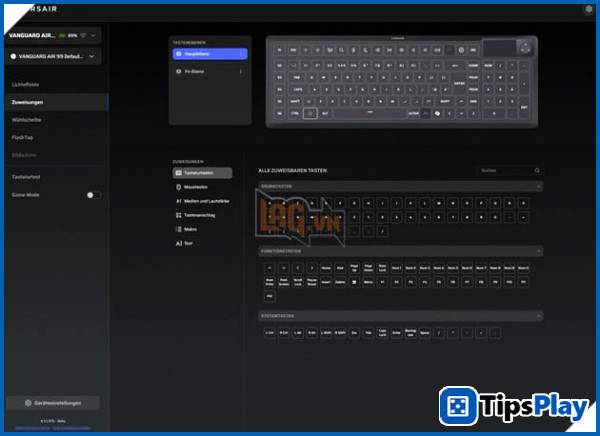Select the highlighted Windows key on keyboard image
The image size is (600, 436).
click(x=310, y=113)
